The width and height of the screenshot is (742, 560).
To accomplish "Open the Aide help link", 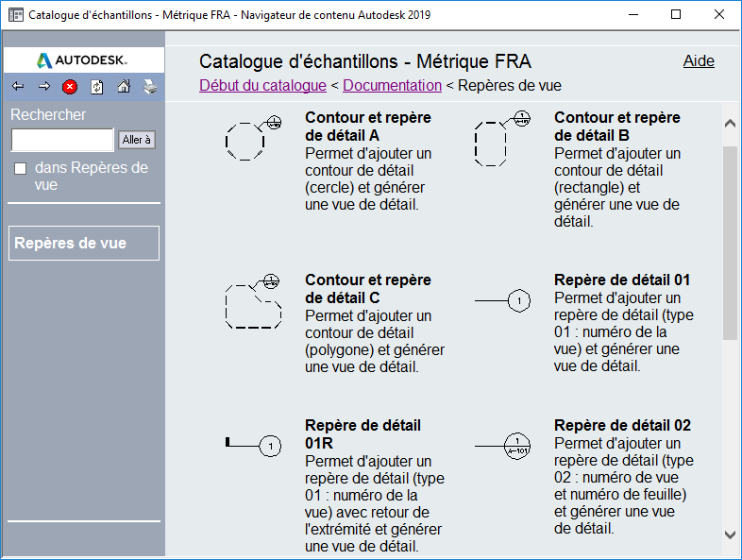I will tap(699, 61).
